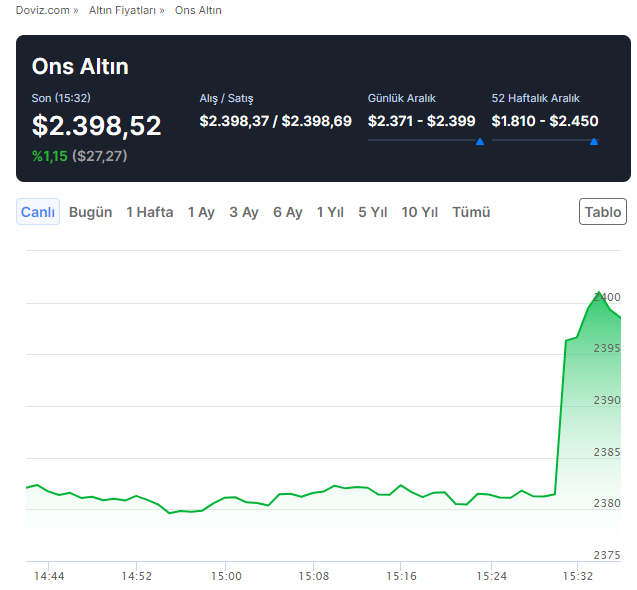Switch to the 5 Yıl range

point(372,212)
